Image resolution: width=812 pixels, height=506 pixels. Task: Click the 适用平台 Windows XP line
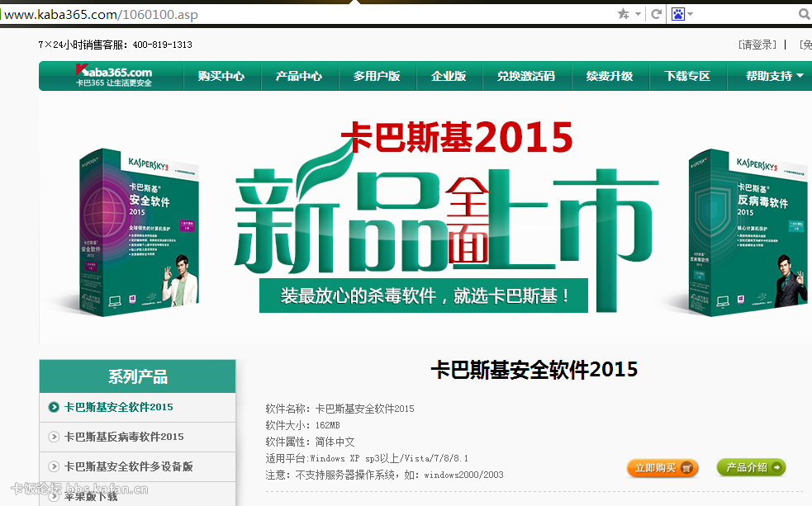coord(367,458)
